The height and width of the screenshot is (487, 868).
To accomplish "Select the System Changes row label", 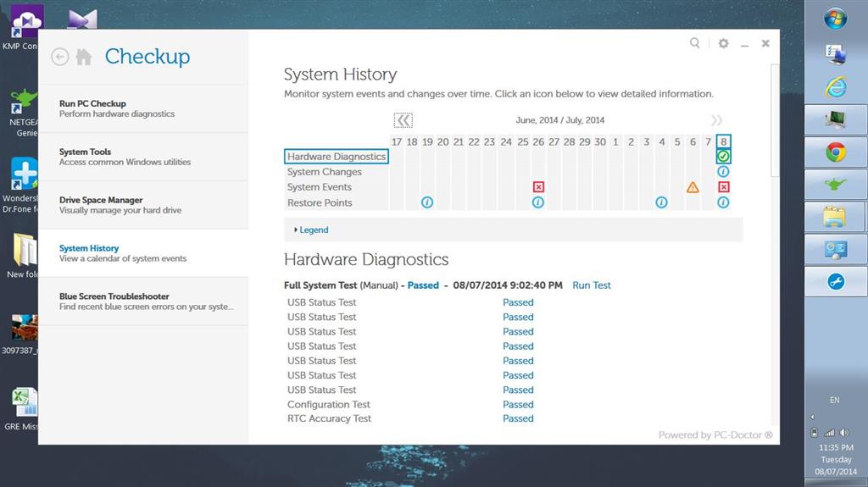I will (x=325, y=172).
